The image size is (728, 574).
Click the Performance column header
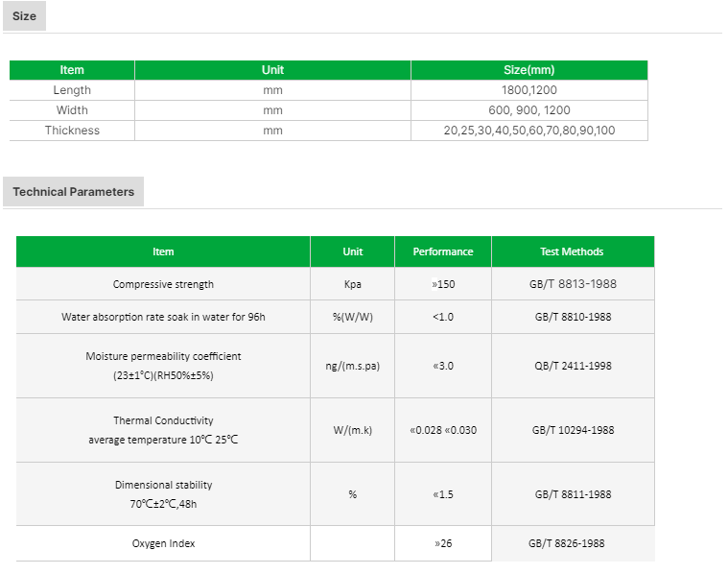[443, 251]
